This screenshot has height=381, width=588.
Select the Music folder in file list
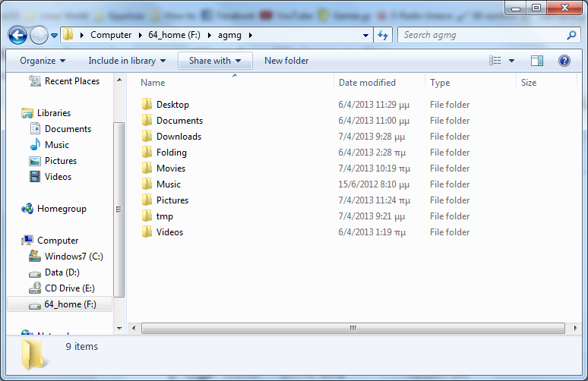point(169,184)
